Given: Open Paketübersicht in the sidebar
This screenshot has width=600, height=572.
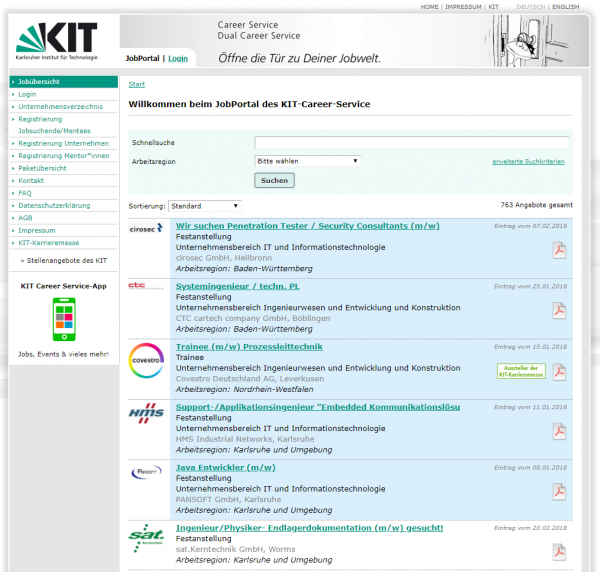Looking at the screenshot, I should click(42, 168).
